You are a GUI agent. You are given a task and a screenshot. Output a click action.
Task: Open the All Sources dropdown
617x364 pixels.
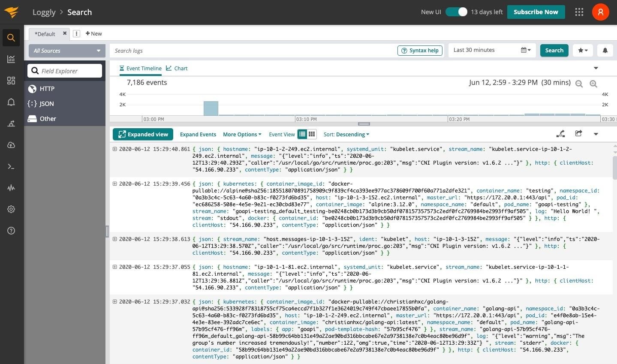coord(66,51)
